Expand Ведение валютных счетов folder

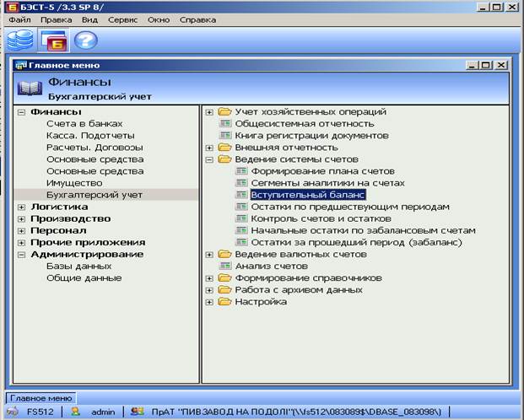point(209,255)
